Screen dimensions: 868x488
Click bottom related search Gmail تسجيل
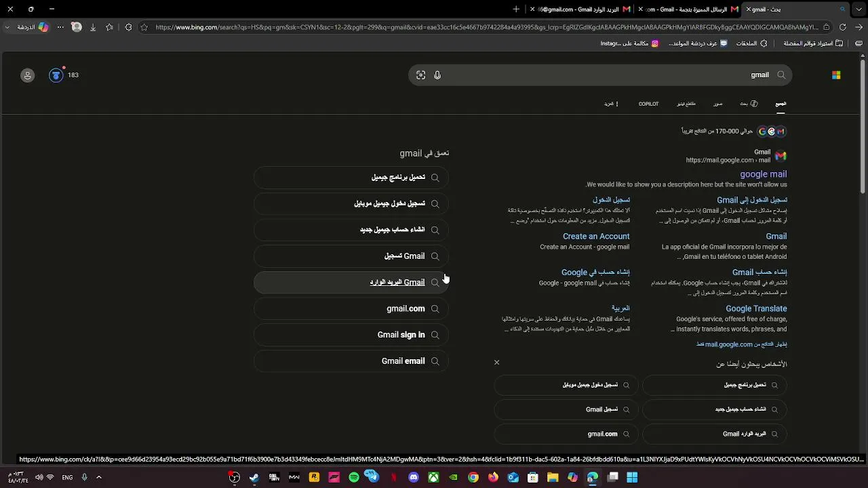[x=566, y=409]
